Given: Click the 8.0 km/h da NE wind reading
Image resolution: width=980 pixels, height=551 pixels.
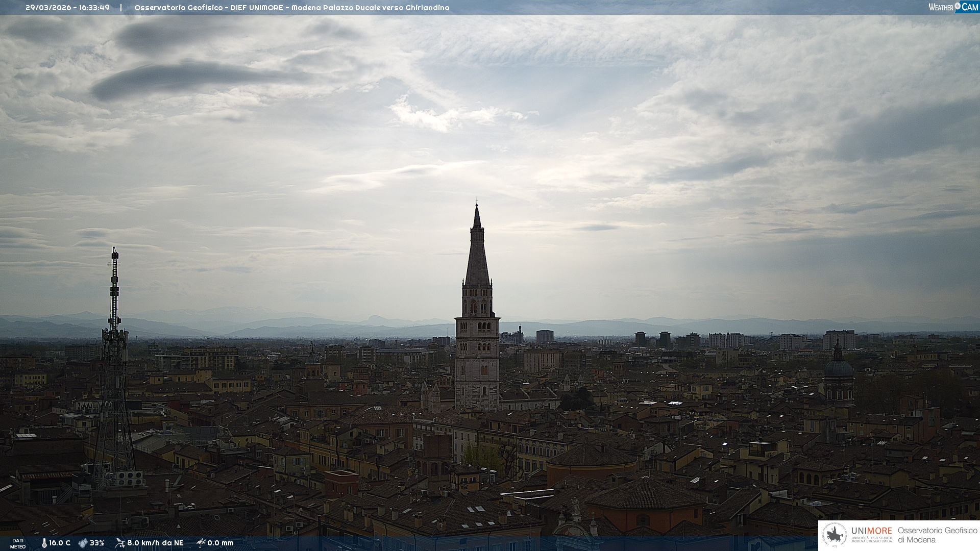Looking at the screenshot, I should coord(155,543).
